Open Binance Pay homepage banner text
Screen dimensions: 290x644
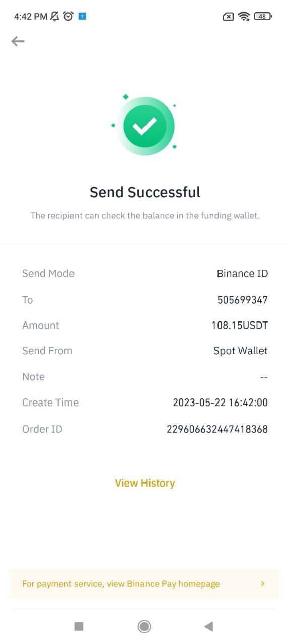point(121,584)
